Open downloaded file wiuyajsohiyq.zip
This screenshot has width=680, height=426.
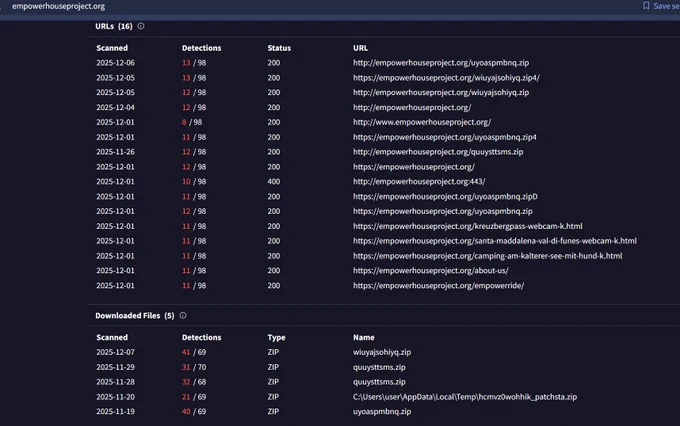click(382, 352)
